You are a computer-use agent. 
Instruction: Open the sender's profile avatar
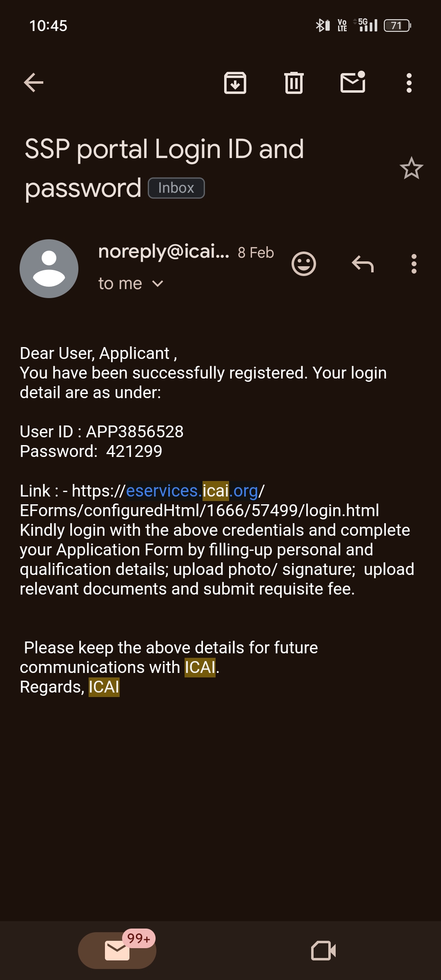49,269
